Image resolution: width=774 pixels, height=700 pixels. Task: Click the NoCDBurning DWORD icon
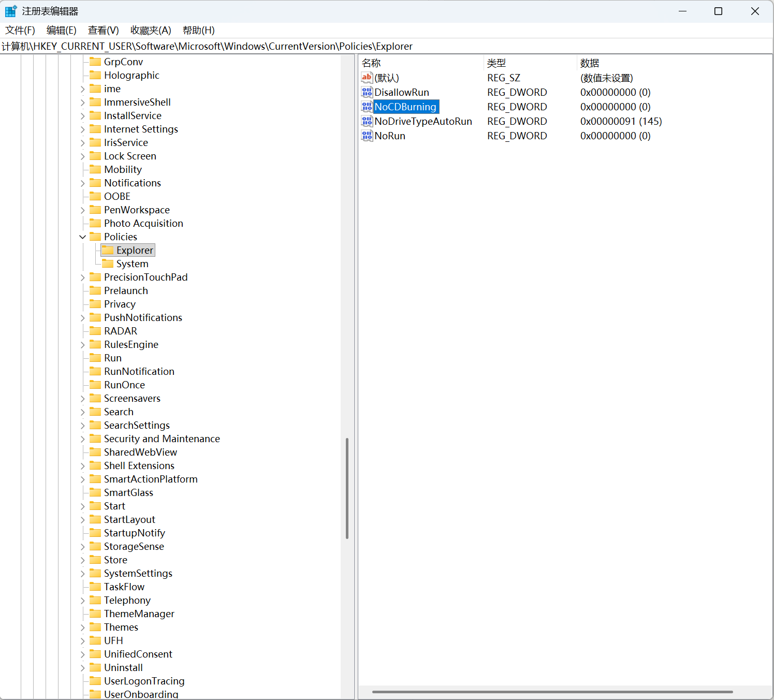point(367,107)
